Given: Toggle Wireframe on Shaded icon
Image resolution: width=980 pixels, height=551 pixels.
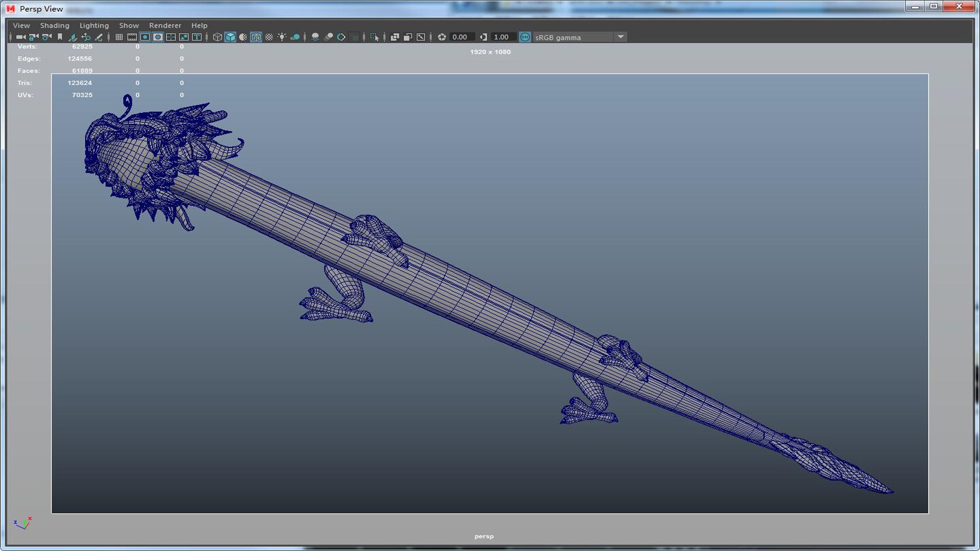Looking at the screenshot, I should click(256, 37).
